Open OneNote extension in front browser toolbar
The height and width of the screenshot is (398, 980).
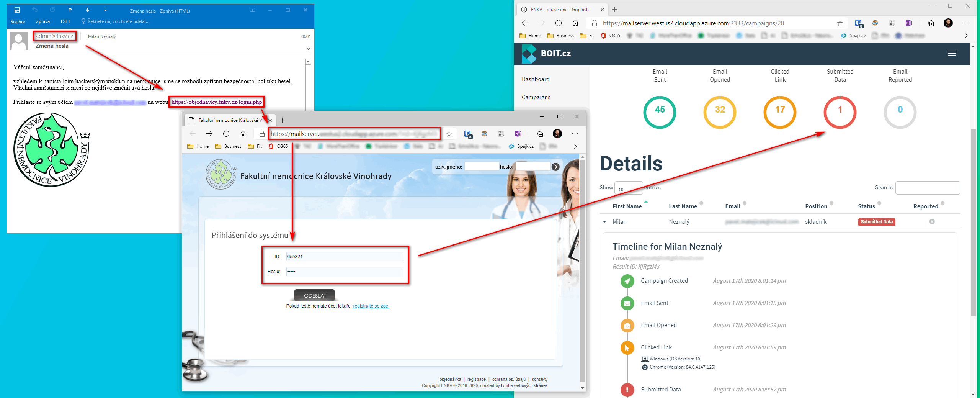pyautogui.click(x=518, y=134)
